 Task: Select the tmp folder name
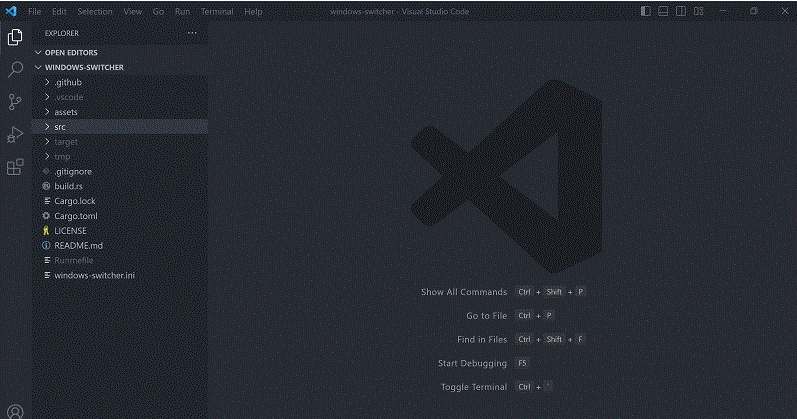(62, 157)
